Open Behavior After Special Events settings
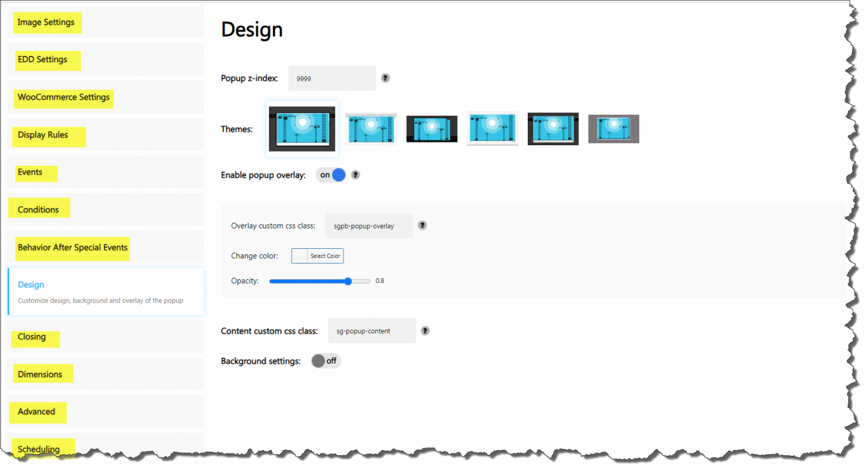The height and width of the screenshot is (471, 868). (x=72, y=248)
